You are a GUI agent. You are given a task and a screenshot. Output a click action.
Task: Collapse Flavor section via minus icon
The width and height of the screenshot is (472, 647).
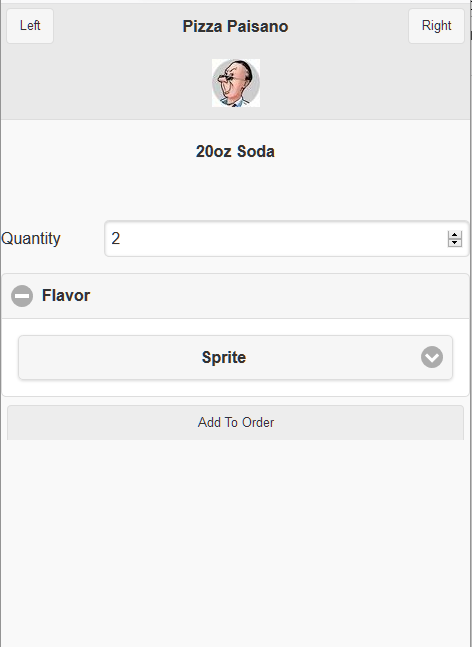pos(22,296)
